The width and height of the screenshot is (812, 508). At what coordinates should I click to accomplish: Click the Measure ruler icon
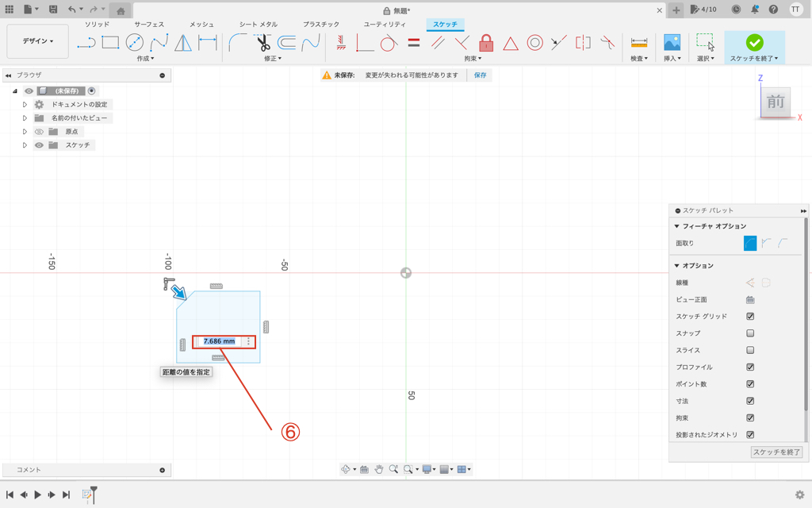(x=639, y=43)
